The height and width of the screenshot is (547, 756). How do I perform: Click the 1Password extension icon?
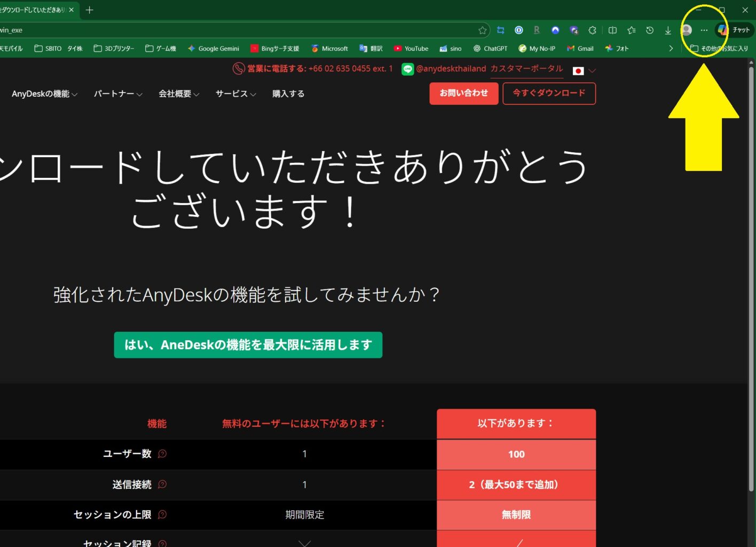(518, 30)
